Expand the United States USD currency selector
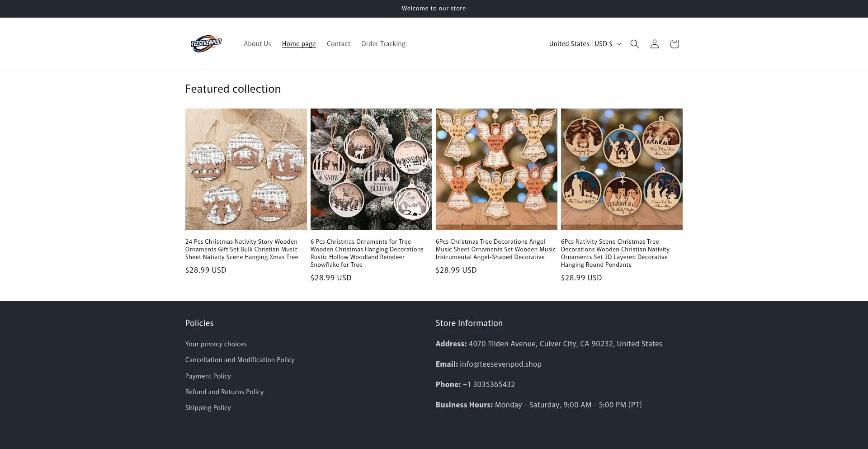 585,44
